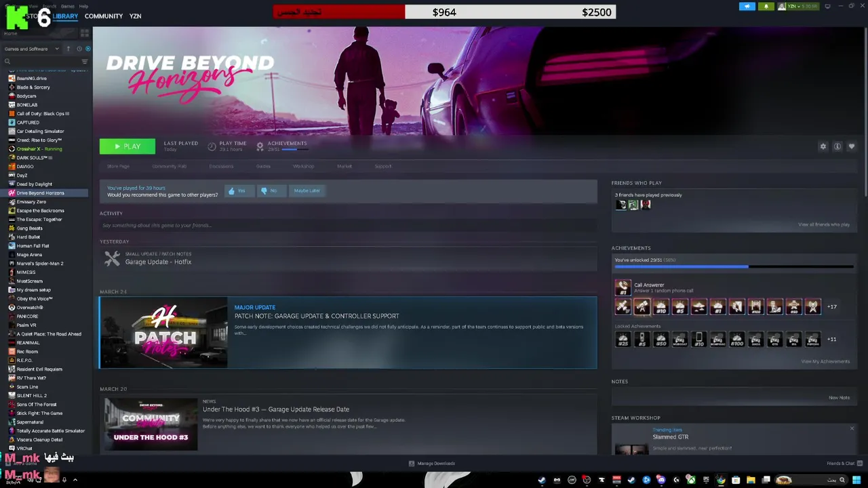Expand +17 more unlocked achievements

831,307
